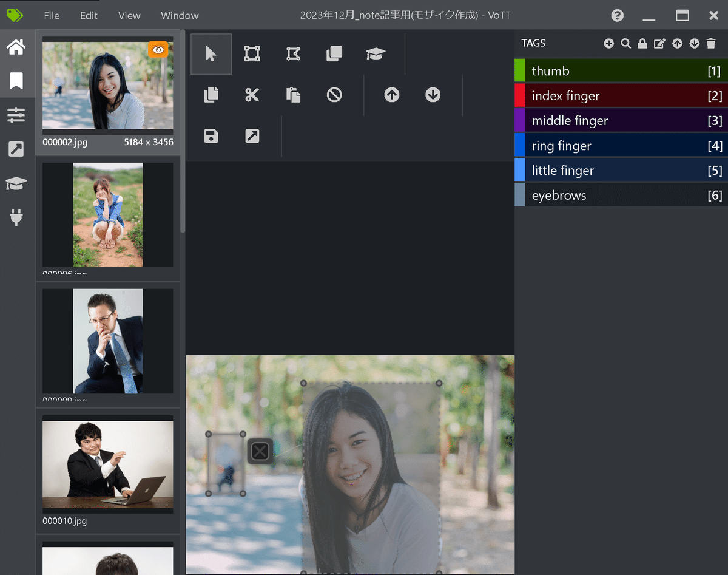Click the red index finger color swatch

pyautogui.click(x=520, y=96)
